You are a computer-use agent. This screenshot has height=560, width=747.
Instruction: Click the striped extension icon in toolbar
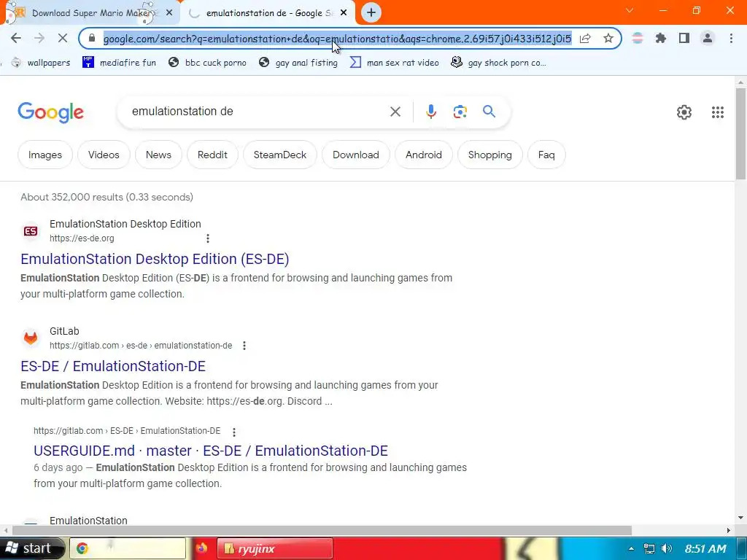point(638,38)
